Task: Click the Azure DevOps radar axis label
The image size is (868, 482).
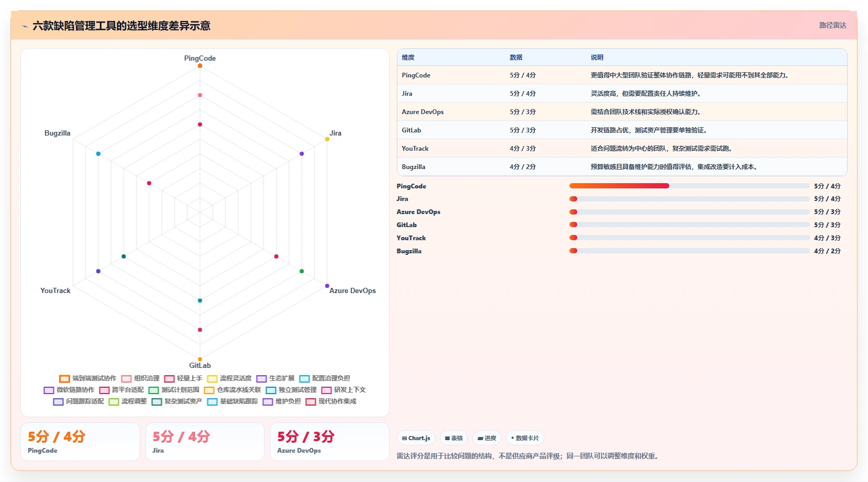Action: (x=352, y=290)
